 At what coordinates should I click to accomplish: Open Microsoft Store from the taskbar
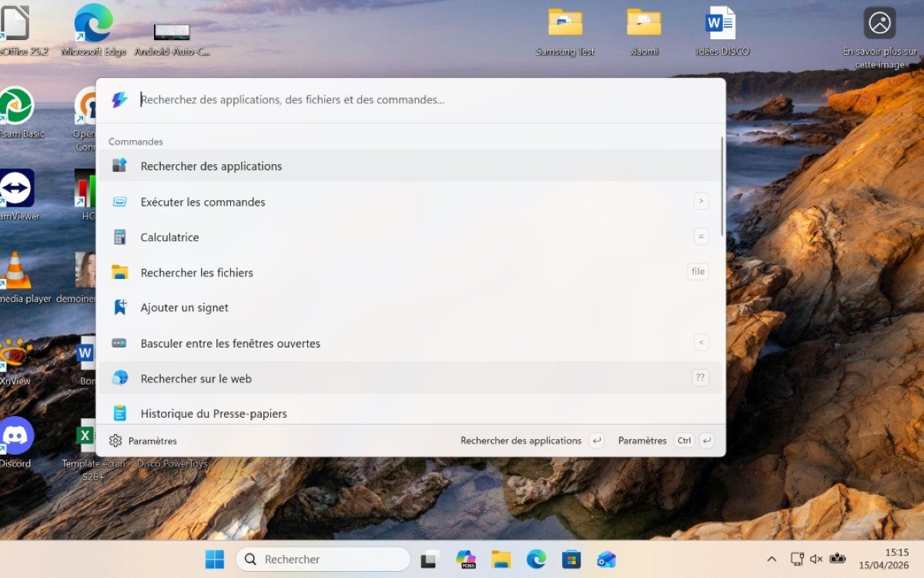click(x=571, y=559)
